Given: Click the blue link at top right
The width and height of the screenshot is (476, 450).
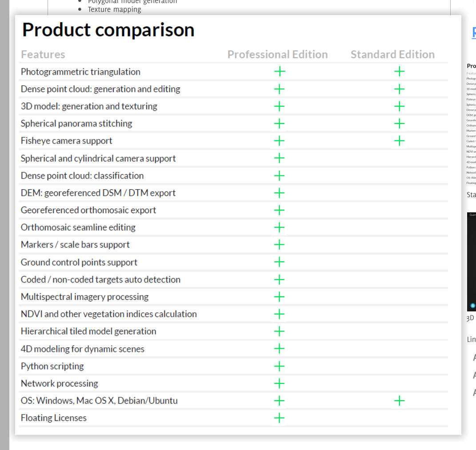Looking at the screenshot, I should [x=474, y=33].
